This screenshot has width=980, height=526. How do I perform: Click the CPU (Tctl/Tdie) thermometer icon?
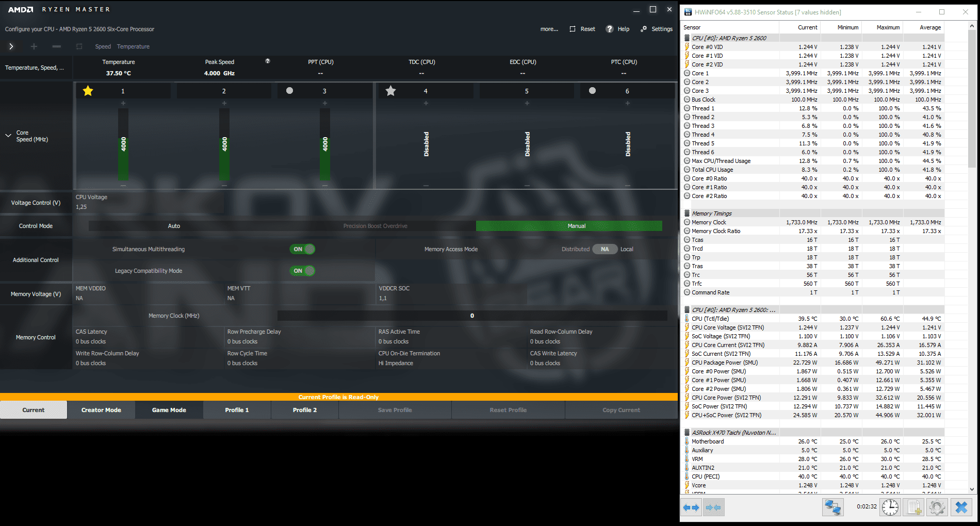pyautogui.click(x=687, y=319)
